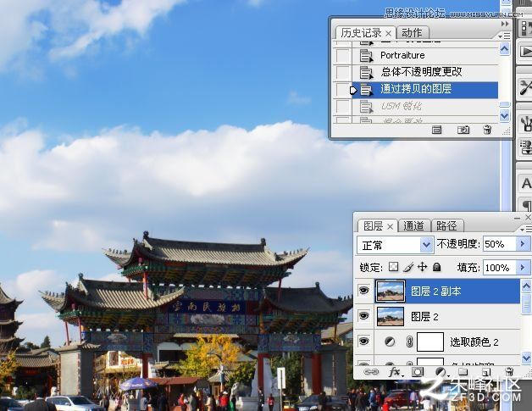
Task: Toggle lock transparent pixels
Action: pyautogui.click(x=394, y=267)
